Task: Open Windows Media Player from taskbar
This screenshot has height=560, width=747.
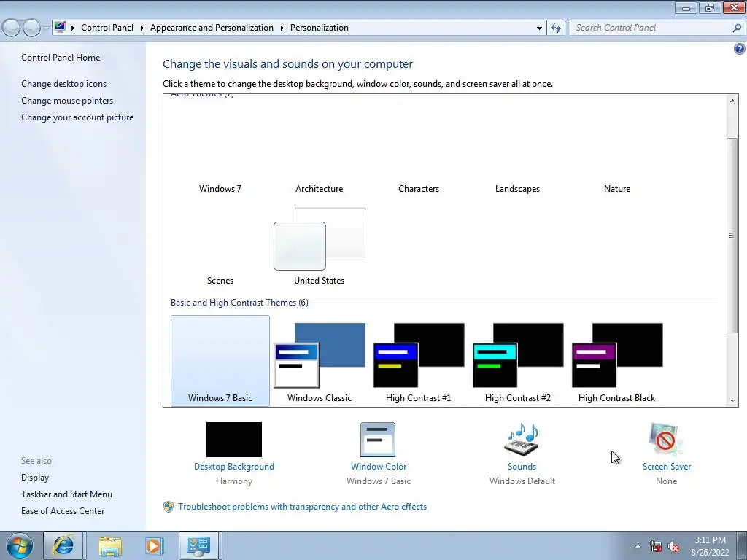Action: click(x=153, y=545)
